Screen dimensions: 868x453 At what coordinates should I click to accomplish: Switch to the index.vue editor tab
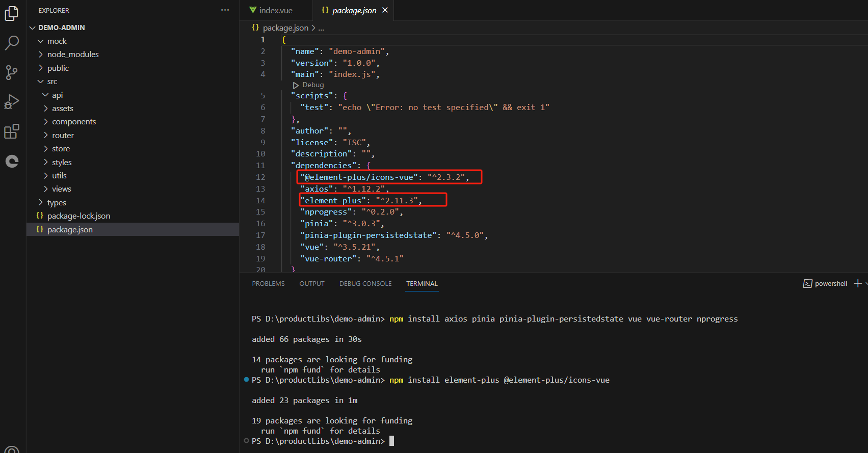276,10
